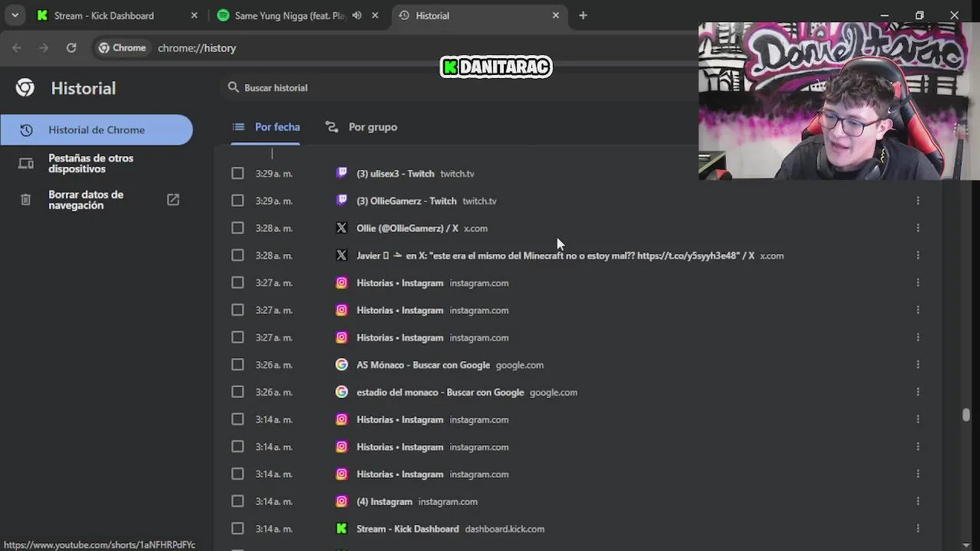This screenshot has width=980, height=551.
Task: Check the OllieGamerz - Twitch entry checkbox
Action: pos(237,201)
